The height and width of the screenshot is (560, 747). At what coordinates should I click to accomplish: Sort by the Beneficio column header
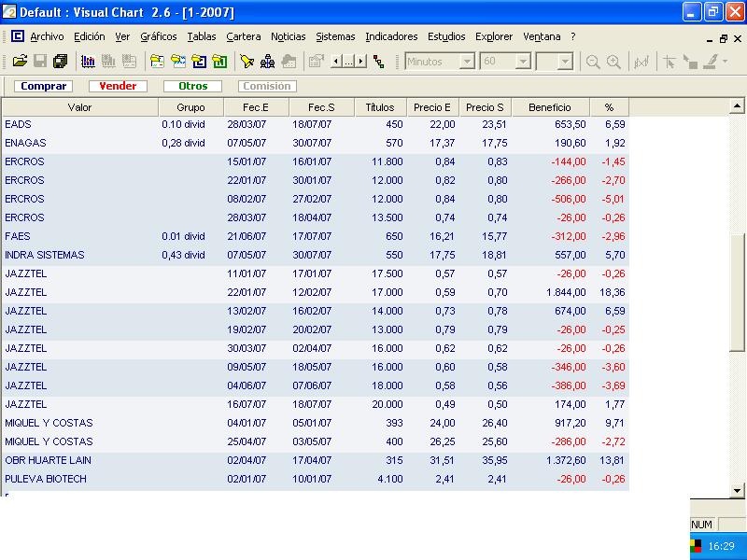[x=550, y=107]
